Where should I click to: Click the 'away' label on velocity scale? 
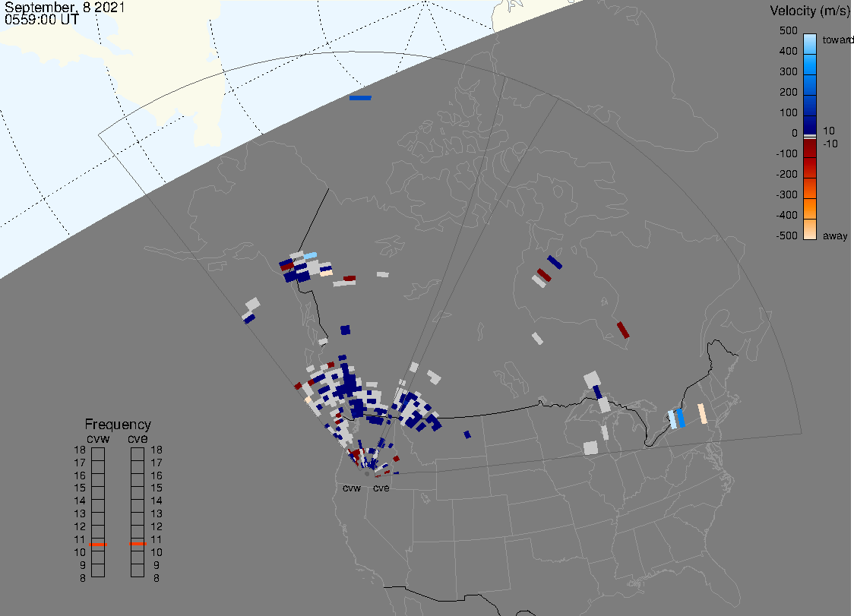click(835, 236)
